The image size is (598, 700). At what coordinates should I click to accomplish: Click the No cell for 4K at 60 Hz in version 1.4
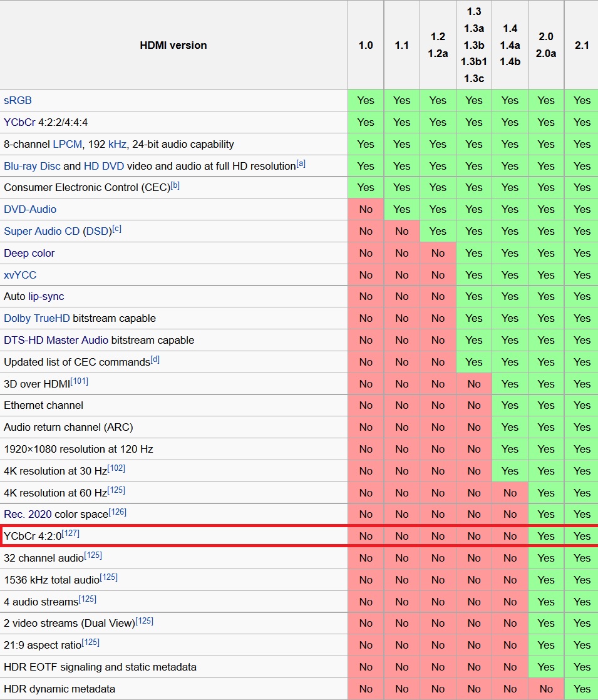(510, 493)
